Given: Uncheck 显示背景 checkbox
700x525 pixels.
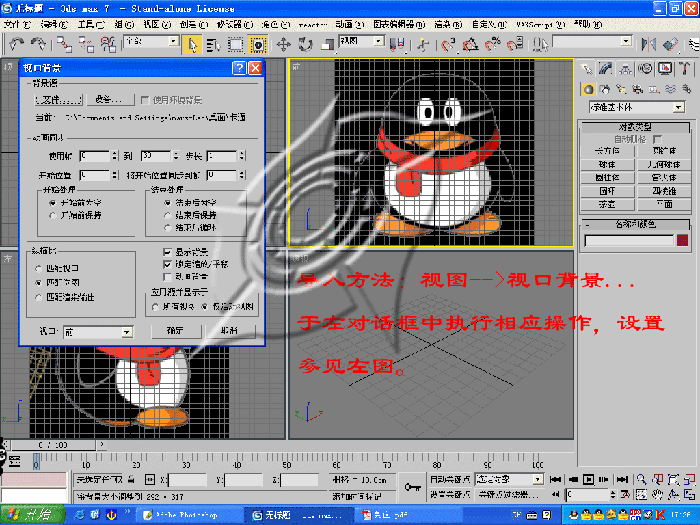Looking at the screenshot, I should click(167, 252).
